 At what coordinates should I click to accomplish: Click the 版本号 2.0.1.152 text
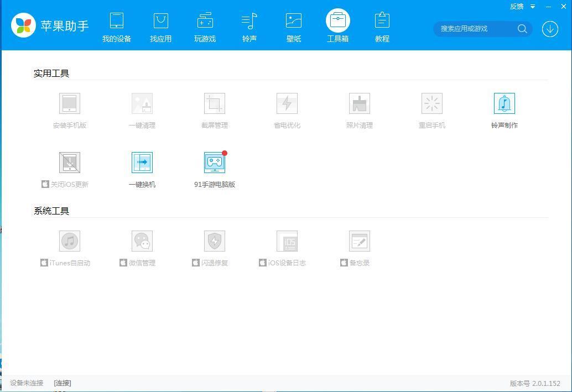click(535, 384)
